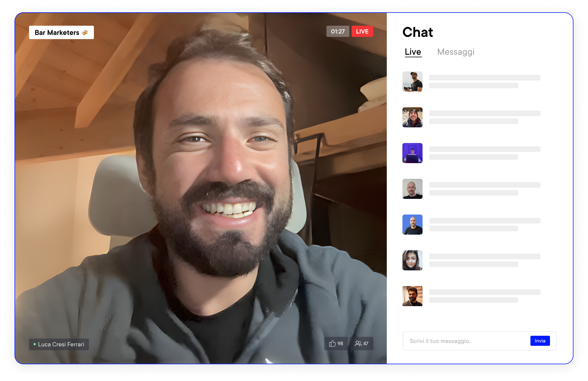Open avatar of man in snowy beanie
This screenshot has width=588, height=381.
point(412,117)
